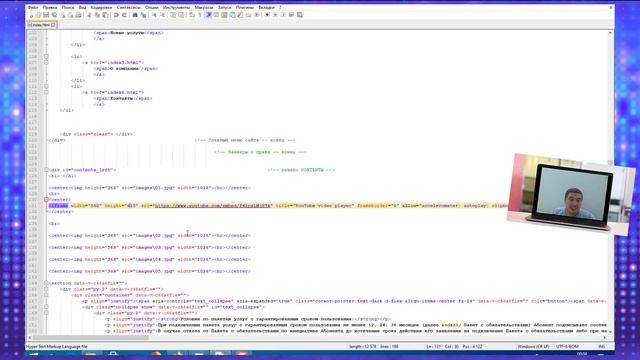Collapse the div class="py-2" fold marker

click(x=46, y=313)
